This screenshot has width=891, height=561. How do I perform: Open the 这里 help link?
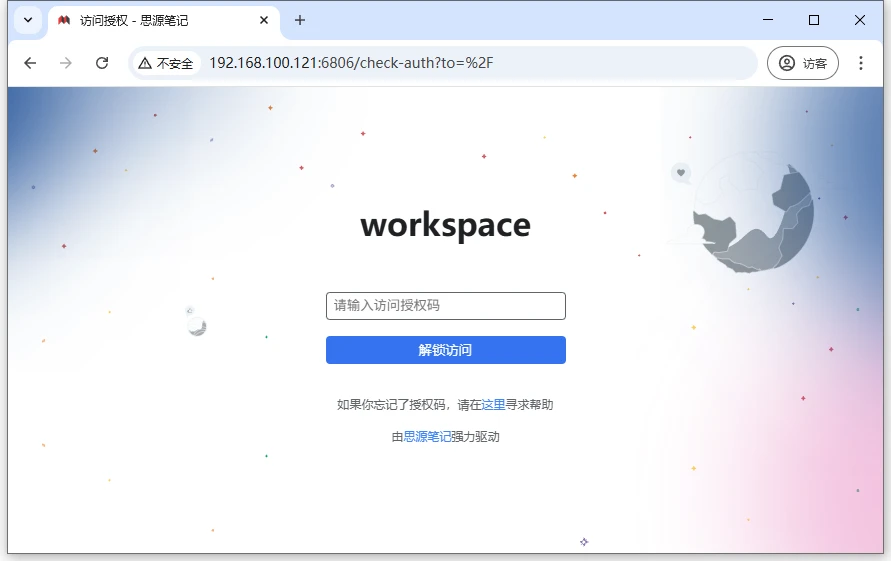[x=493, y=405]
